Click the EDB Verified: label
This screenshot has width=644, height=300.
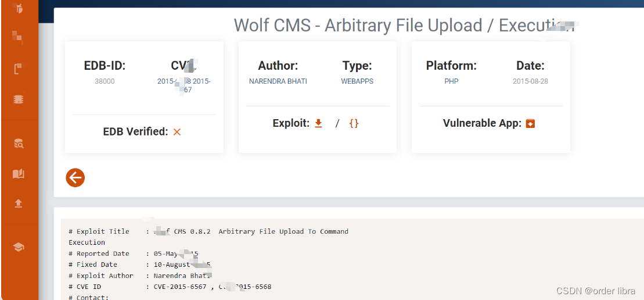[135, 132]
